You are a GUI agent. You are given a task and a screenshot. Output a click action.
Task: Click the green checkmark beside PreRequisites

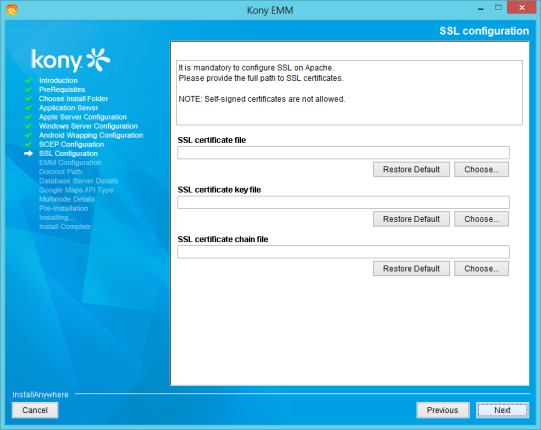(28, 89)
